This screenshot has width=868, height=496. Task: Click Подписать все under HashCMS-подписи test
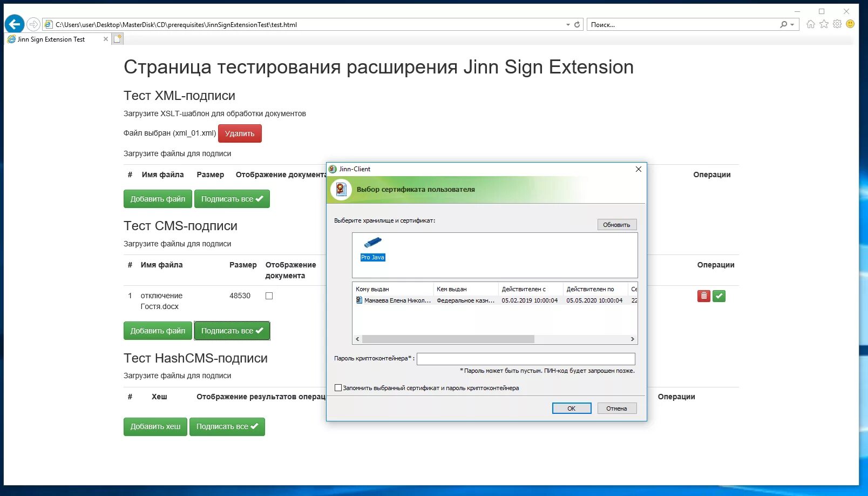[227, 426]
